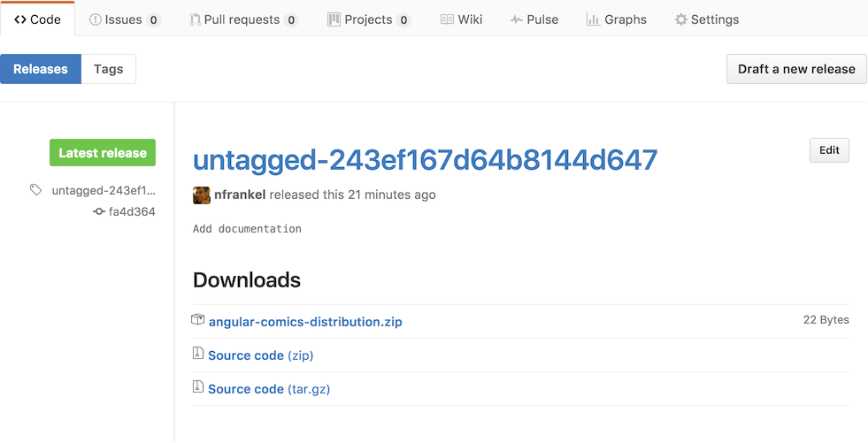Switch to the Tags view

point(109,69)
